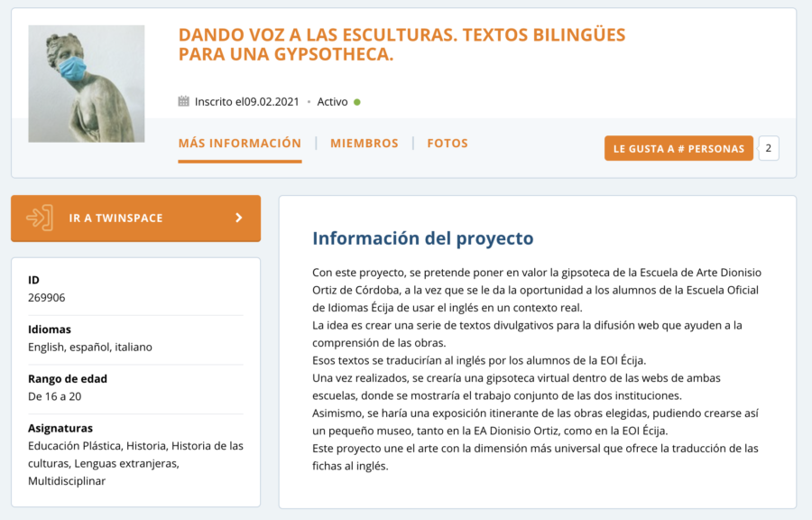Open the FOTOS tab
812x520 pixels.
448,144
